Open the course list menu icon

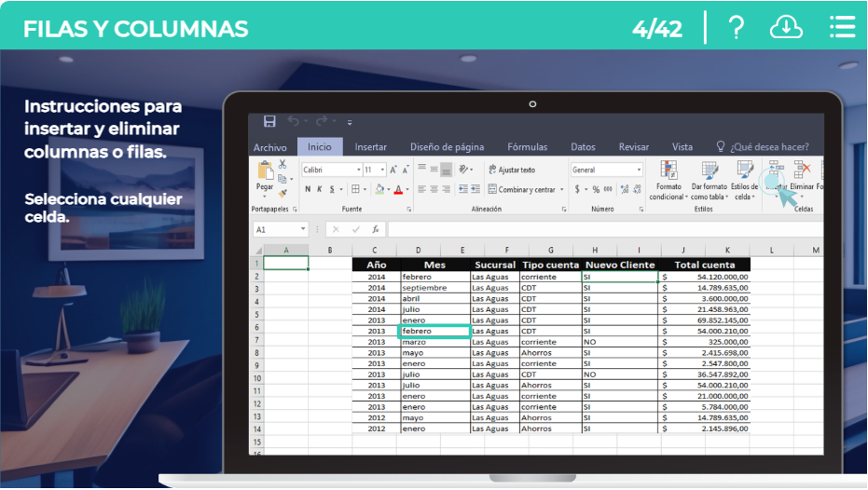click(x=842, y=28)
